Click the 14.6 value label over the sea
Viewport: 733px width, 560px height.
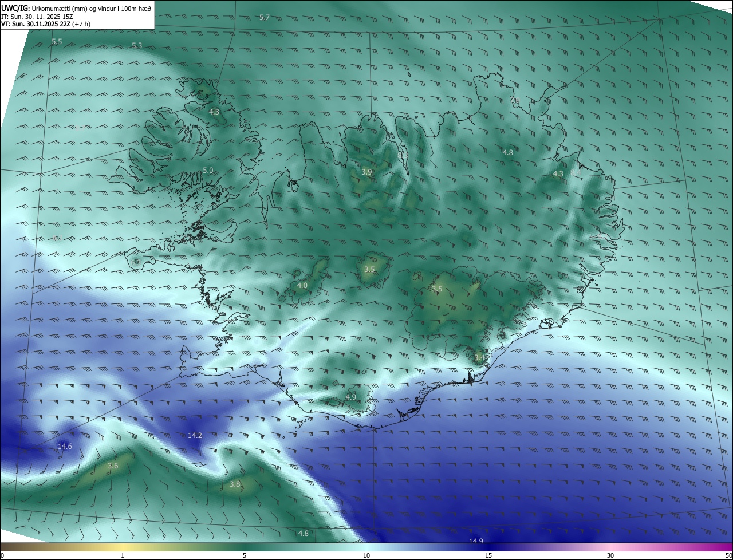(x=65, y=446)
